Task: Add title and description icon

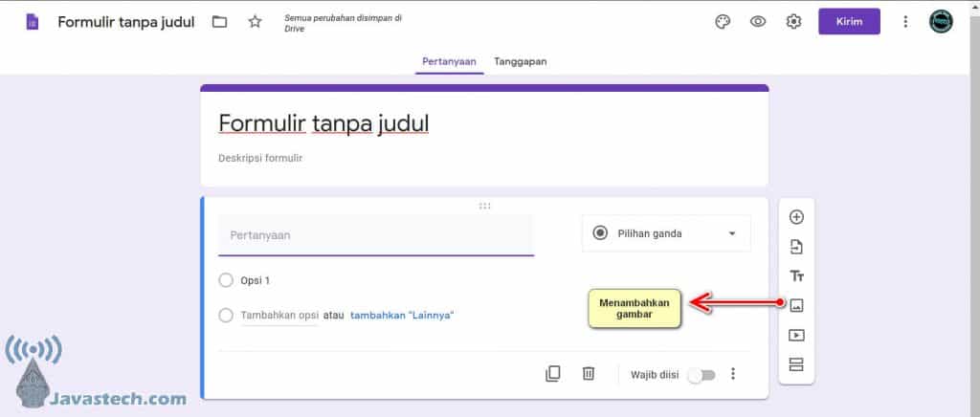Action: coord(796,275)
